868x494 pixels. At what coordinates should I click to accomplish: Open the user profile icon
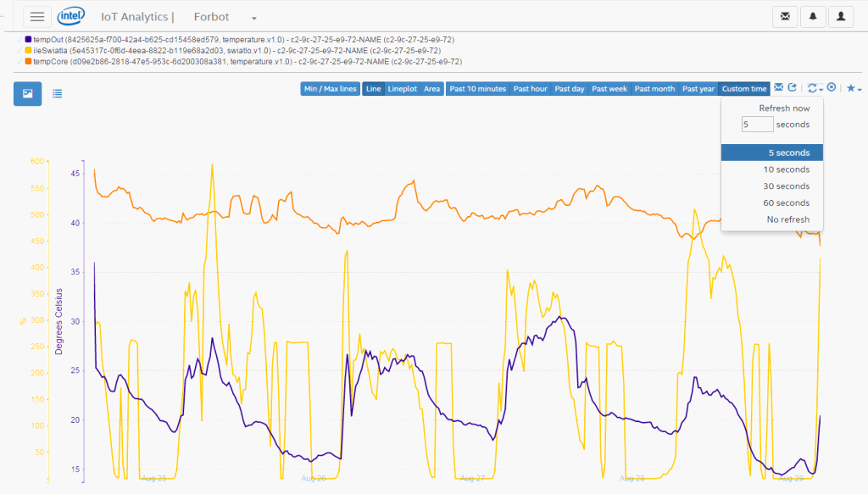(x=840, y=16)
